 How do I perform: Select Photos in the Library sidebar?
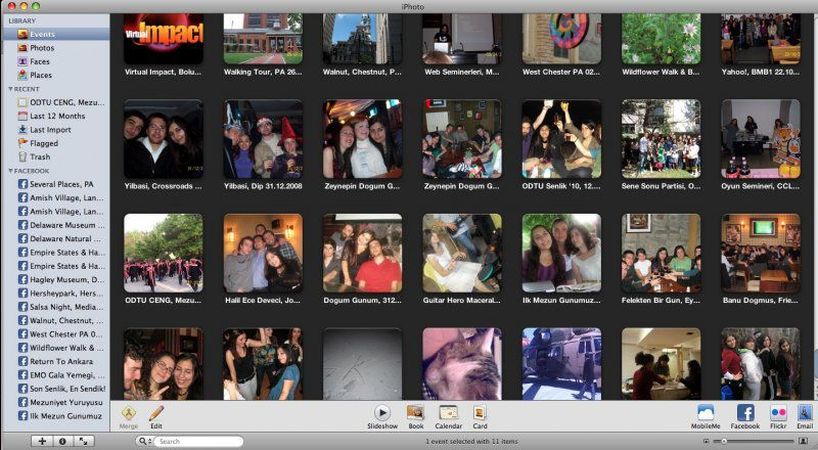point(41,48)
